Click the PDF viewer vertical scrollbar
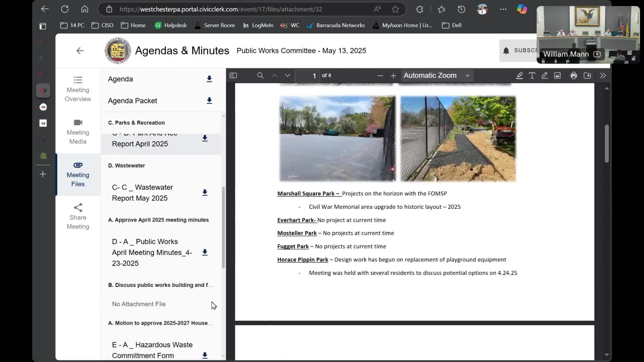The width and height of the screenshot is (644, 362). click(x=606, y=144)
